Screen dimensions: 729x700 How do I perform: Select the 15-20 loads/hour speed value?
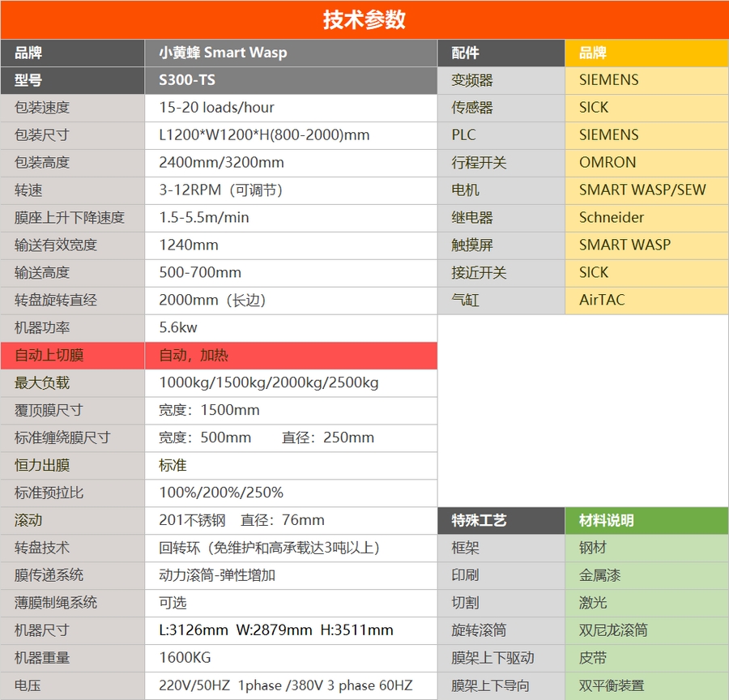[x=291, y=108]
